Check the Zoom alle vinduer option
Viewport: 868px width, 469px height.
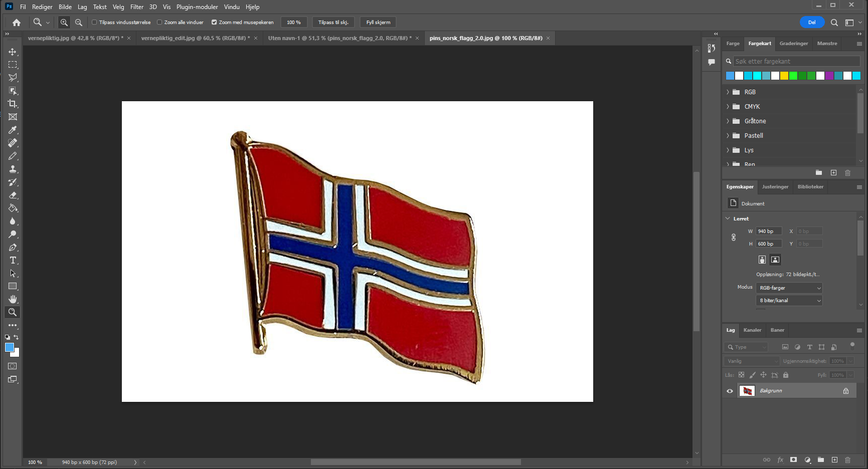pyautogui.click(x=159, y=22)
